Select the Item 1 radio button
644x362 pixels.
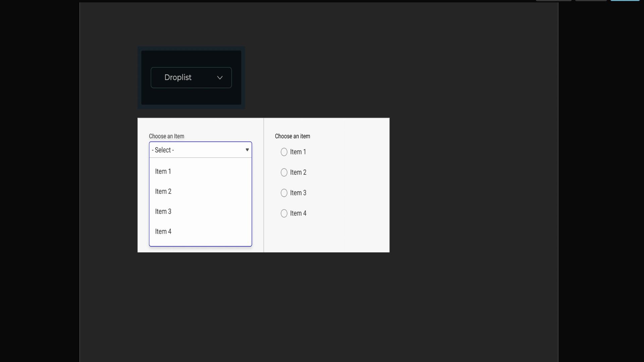[284, 152]
